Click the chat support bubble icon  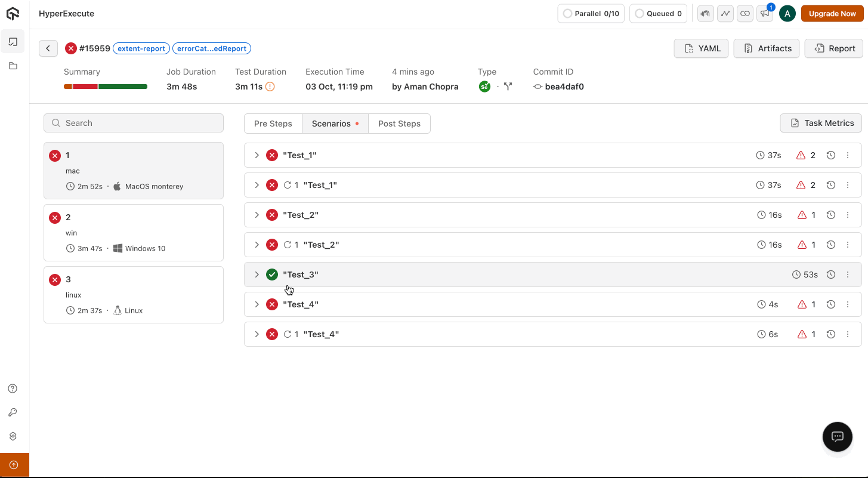coord(837,436)
